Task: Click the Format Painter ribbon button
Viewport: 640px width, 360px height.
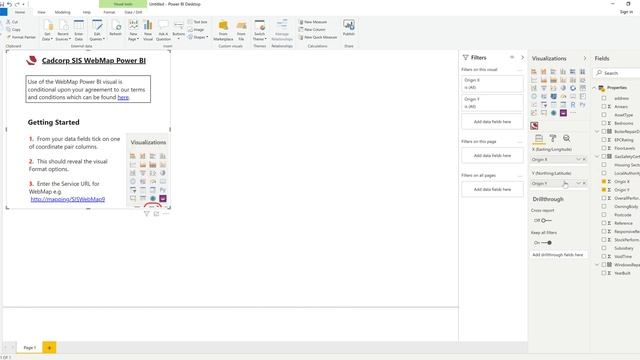Action: point(21,37)
